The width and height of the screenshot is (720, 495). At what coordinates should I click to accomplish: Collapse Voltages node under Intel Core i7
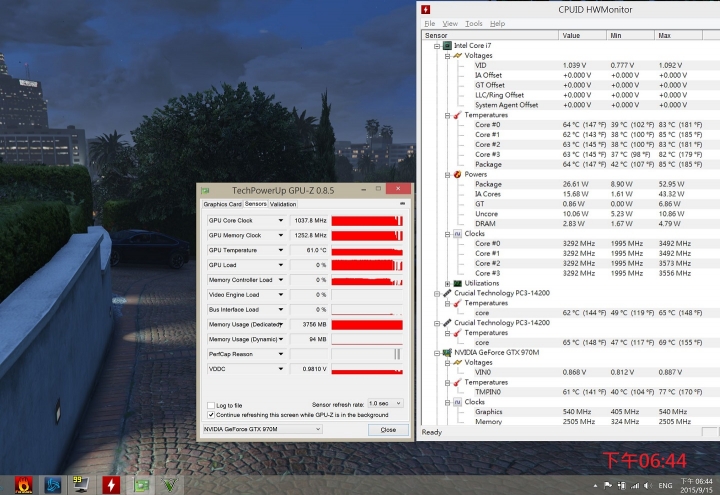[447, 56]
